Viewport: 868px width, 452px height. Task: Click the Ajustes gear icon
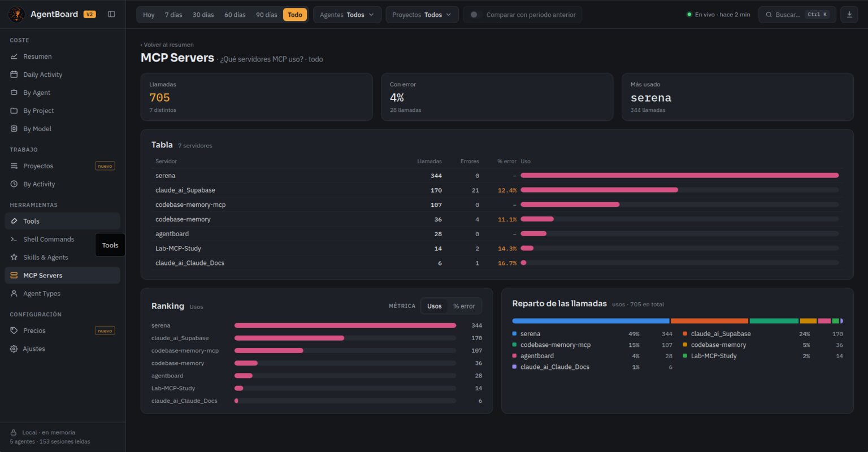14,349
